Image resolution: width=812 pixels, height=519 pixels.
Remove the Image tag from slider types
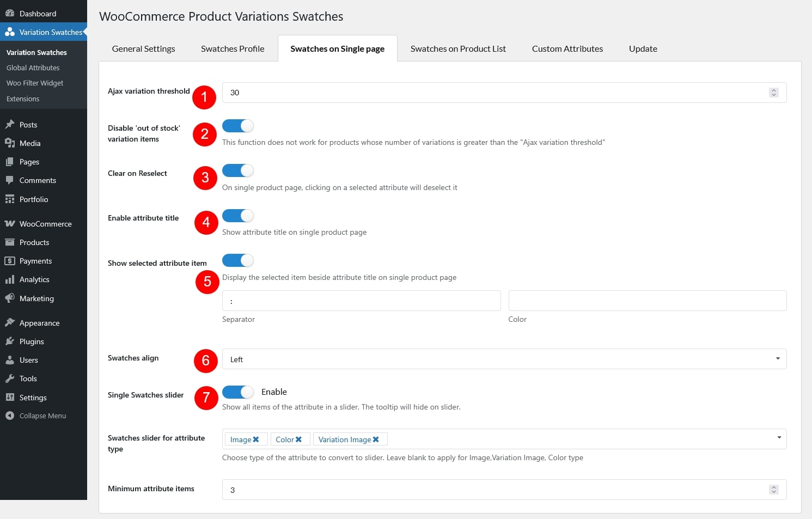coord(256,439)
